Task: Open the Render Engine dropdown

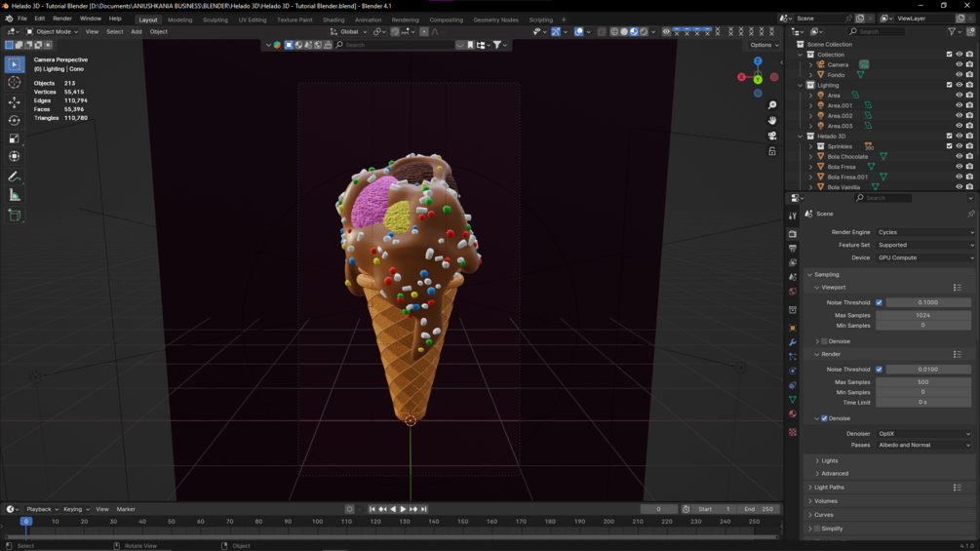Action: click(x=925, y=232)
